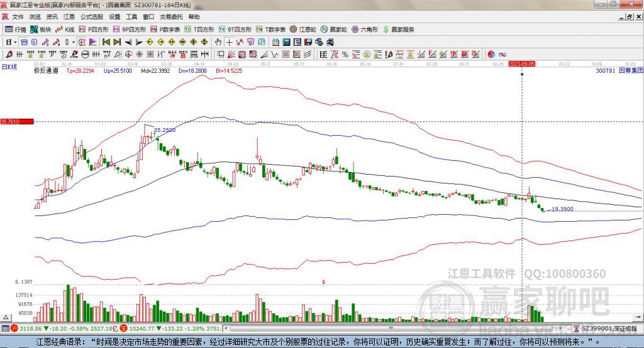644x348 pixels.
Task: Open the 资讯 menu
Action: click(x=52, y=17)
